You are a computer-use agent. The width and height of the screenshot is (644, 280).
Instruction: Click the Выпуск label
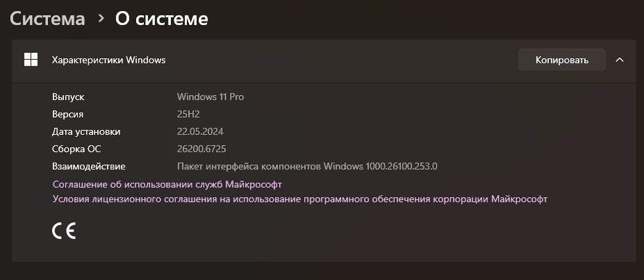coord(68,97)
